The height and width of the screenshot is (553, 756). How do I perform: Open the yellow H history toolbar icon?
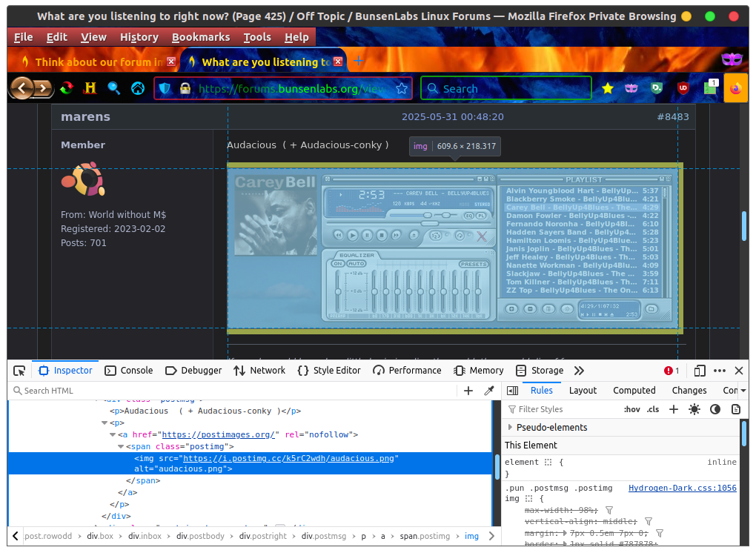pyautogui.click(x=90, y=88)
